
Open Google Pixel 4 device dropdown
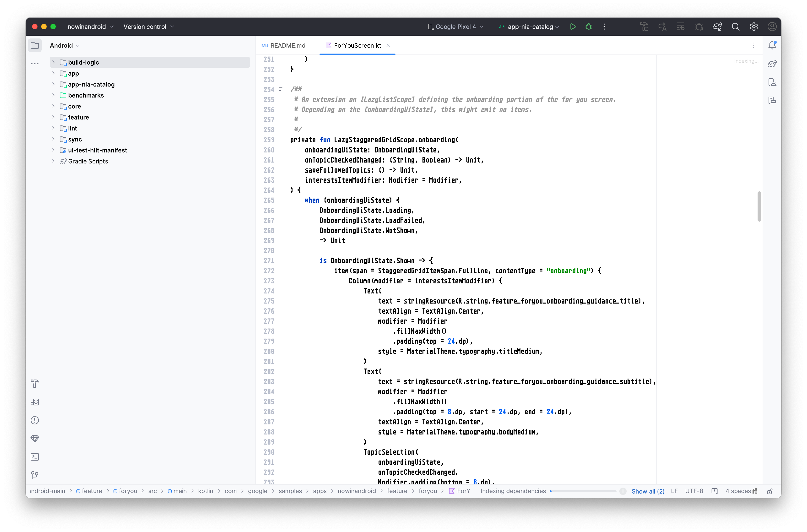(455, 27)
